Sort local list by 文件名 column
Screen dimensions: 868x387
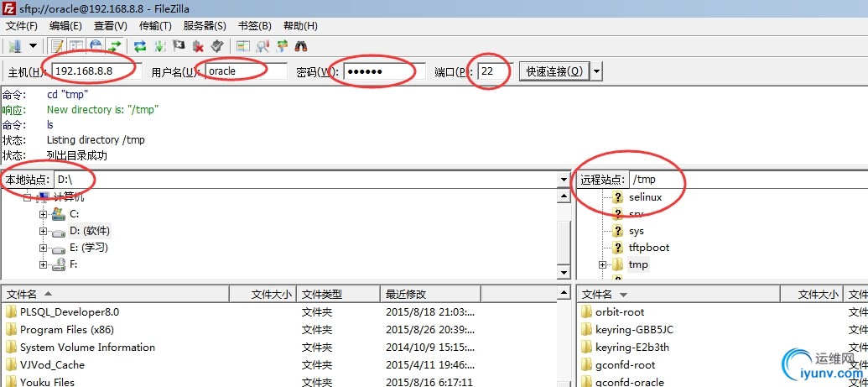coord(115,295)
